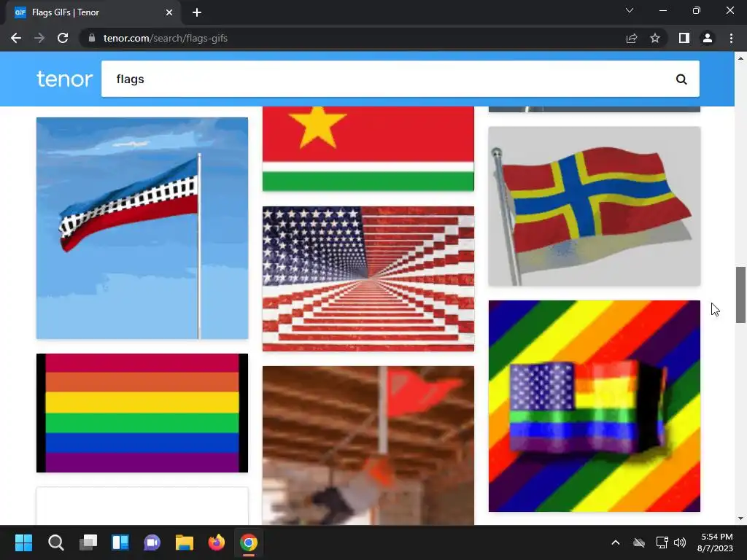Open the Widgets taskbar icon

point(120,542)
